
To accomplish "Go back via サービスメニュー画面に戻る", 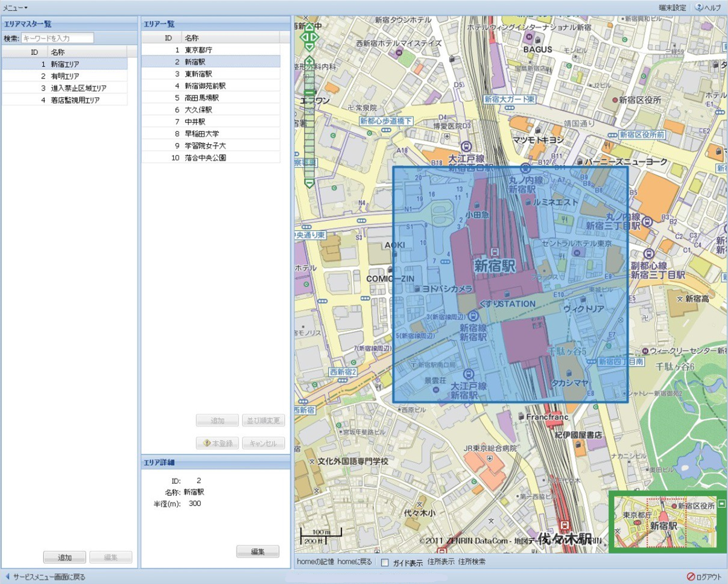I will coord(45,577).
